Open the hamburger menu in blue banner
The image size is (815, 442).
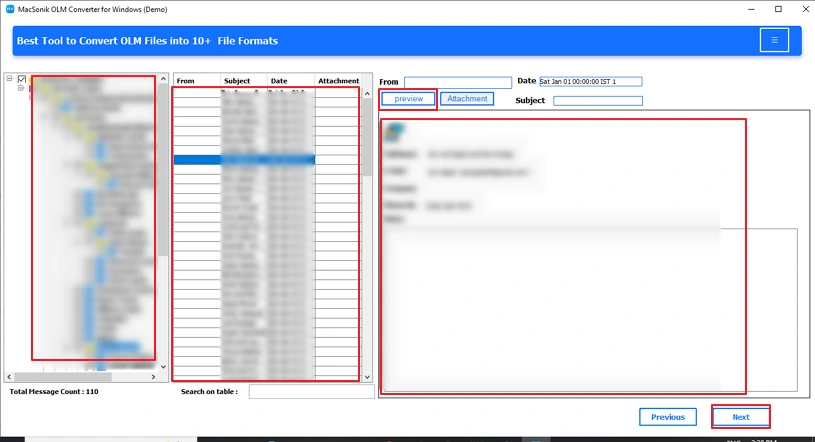(774, 40)
